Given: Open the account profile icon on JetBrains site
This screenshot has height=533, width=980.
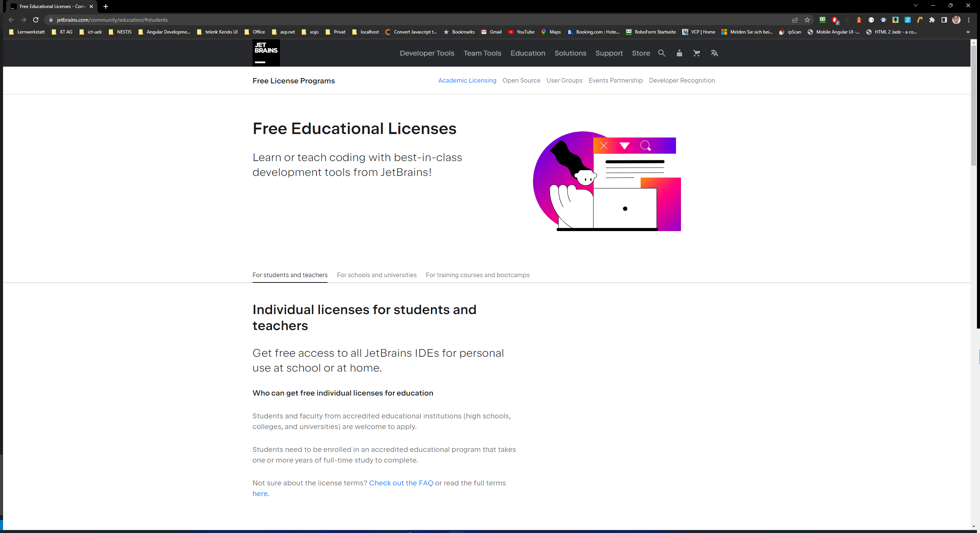Looking at the screenshot, I should pos(679,53).
